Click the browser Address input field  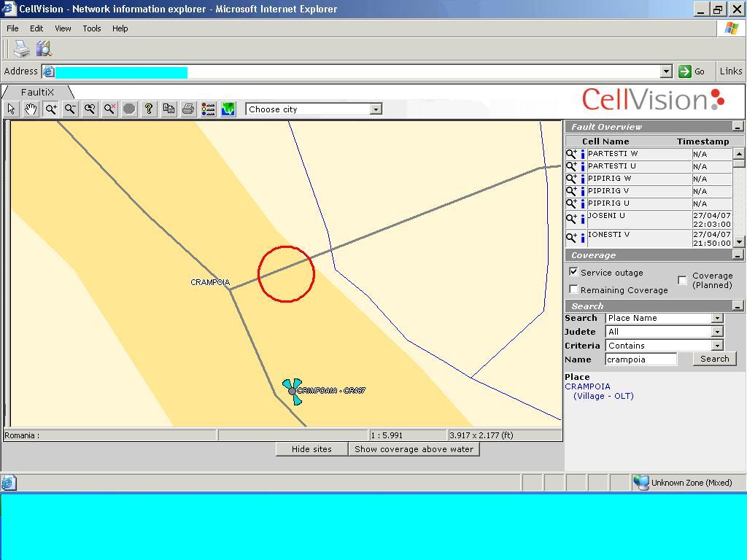(x=351, y=72)
